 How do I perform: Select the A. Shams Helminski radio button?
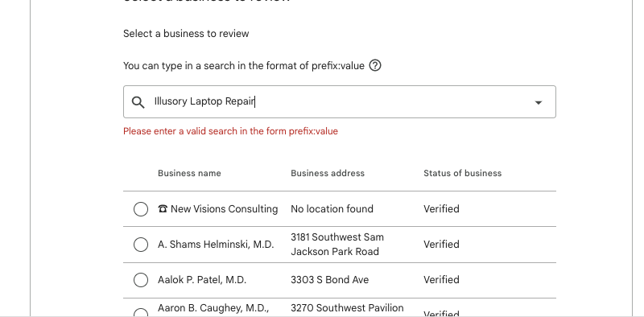click(141, 245)
